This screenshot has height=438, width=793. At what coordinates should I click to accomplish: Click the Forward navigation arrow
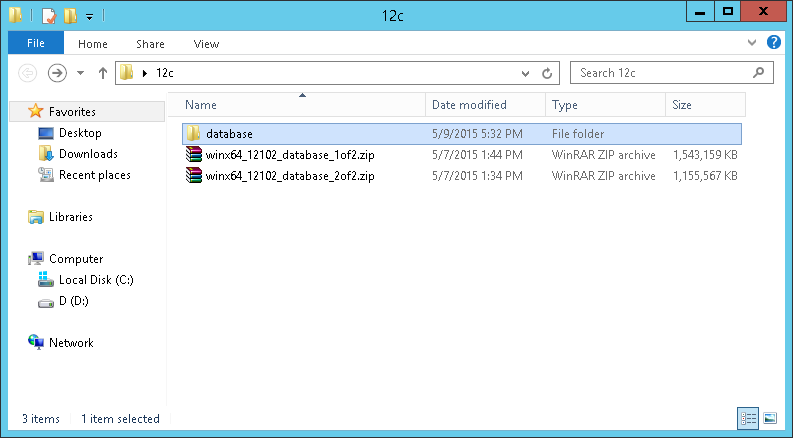[57, 73]
